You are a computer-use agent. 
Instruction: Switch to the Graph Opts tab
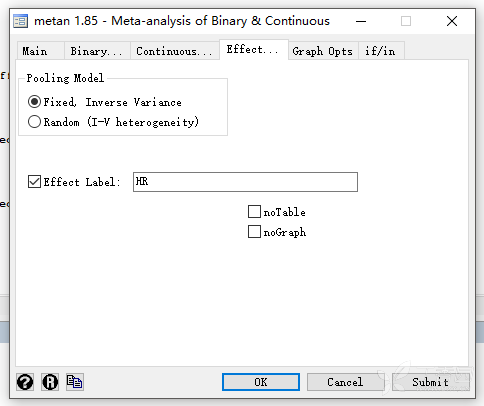[x=323, y=51]
